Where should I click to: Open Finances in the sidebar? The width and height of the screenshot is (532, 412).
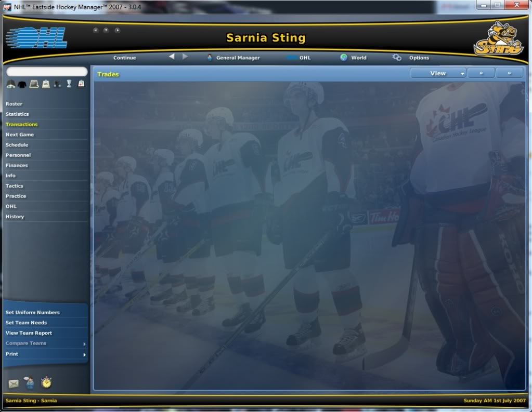coord(17,166)
